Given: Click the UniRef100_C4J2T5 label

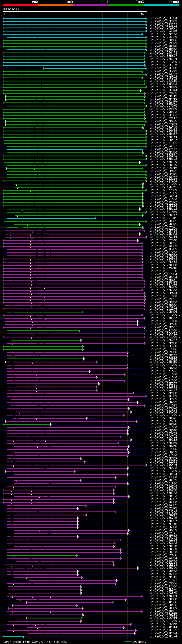Looking at the screenshot, I should [163, 81].
